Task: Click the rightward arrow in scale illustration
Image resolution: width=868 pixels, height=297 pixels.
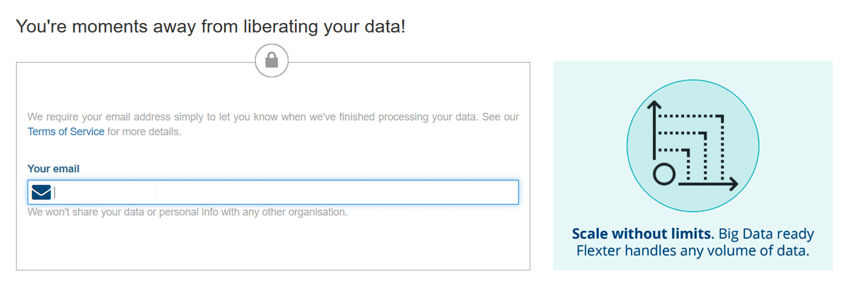Action: tap(708, 184)
